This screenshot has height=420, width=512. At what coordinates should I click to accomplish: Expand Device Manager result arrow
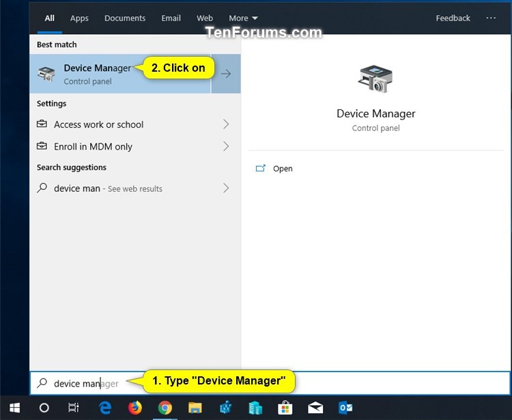pyautogui.click(x=226, y=74)
